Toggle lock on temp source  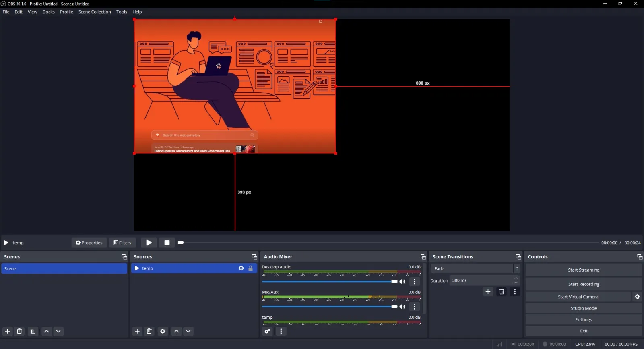click(250, 268)
